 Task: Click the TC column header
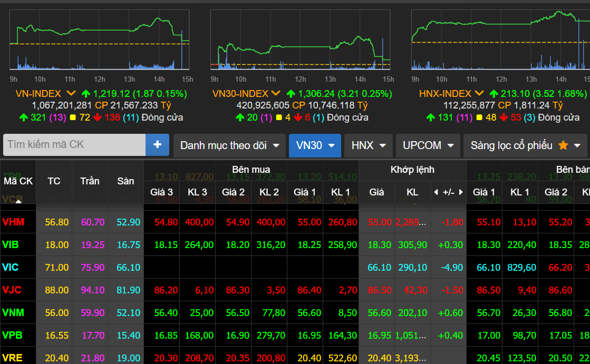point(54,181)
